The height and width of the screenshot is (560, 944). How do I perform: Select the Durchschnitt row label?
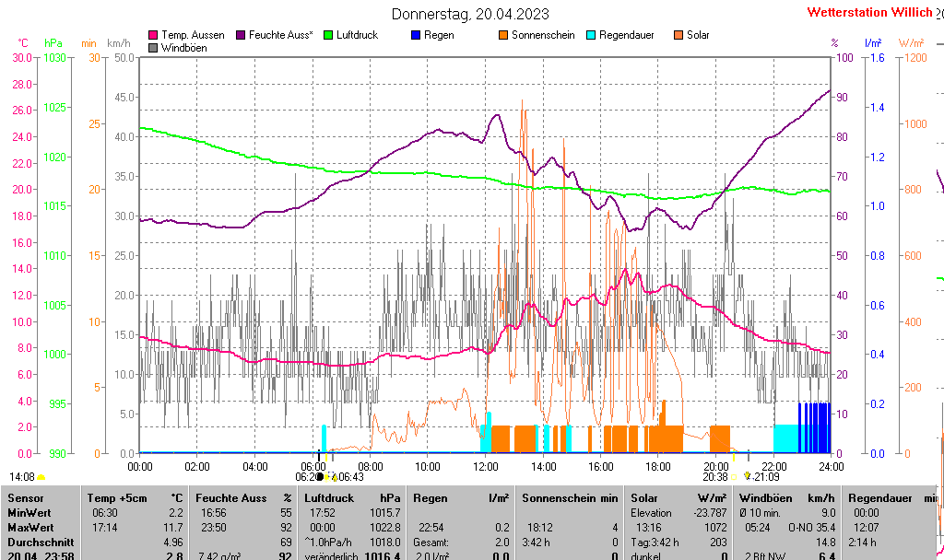click(41, 542)
